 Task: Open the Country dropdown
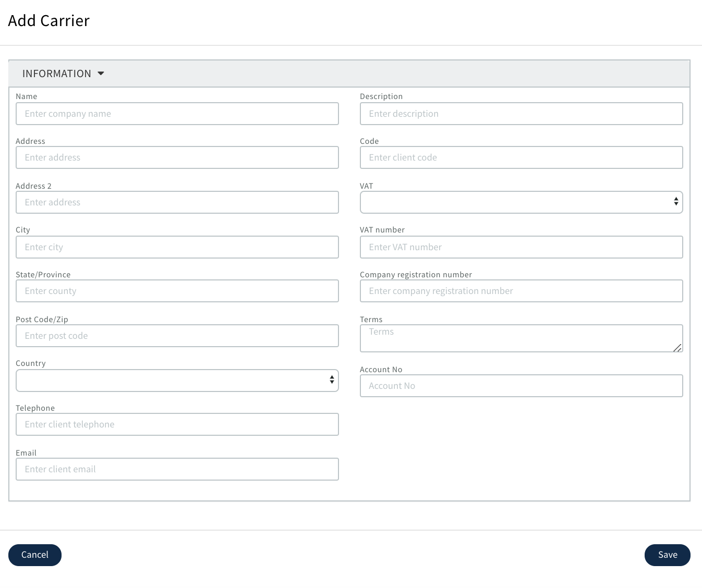coord(177,381)
